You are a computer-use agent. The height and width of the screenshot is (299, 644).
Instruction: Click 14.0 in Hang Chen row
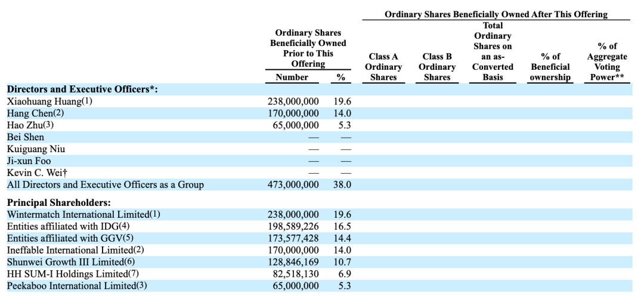342,113
